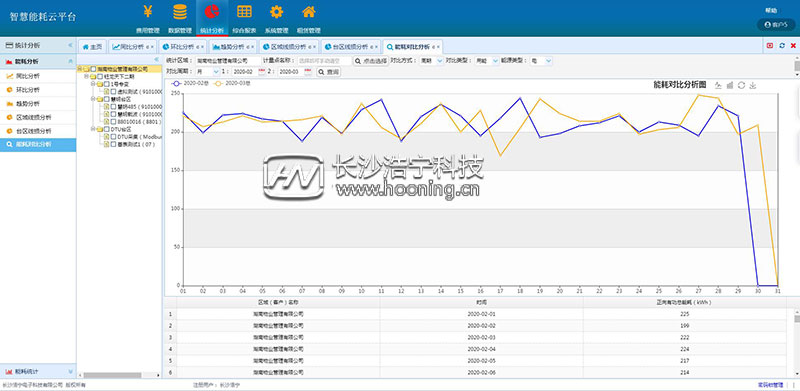Screen dimensions: 800x391
Task: Check the 桂龙天下二期 tree checkbox
Action: pos(100,76)
